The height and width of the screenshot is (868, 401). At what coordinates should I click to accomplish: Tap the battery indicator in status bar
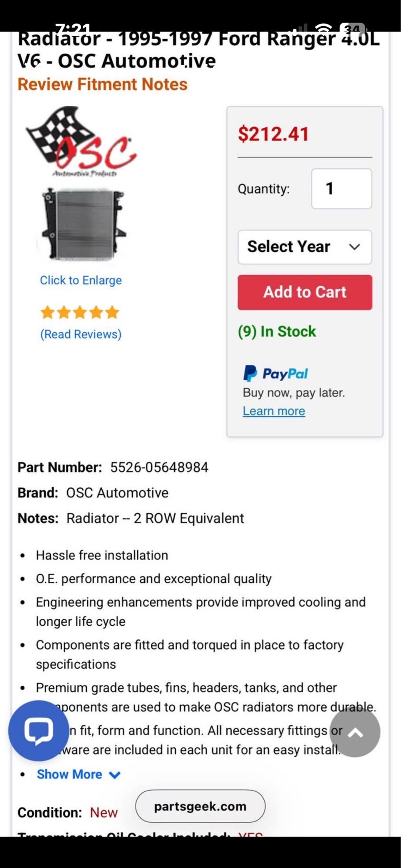pos(353,29)
